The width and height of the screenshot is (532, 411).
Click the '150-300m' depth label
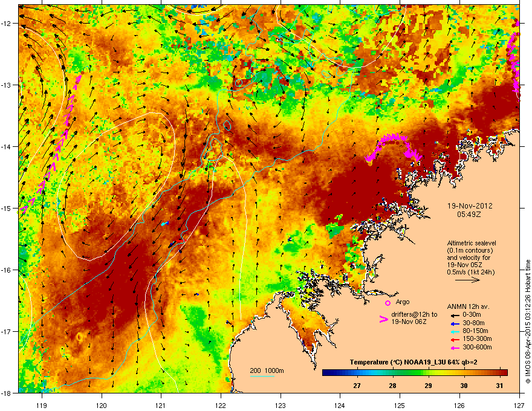coord(477,338)
